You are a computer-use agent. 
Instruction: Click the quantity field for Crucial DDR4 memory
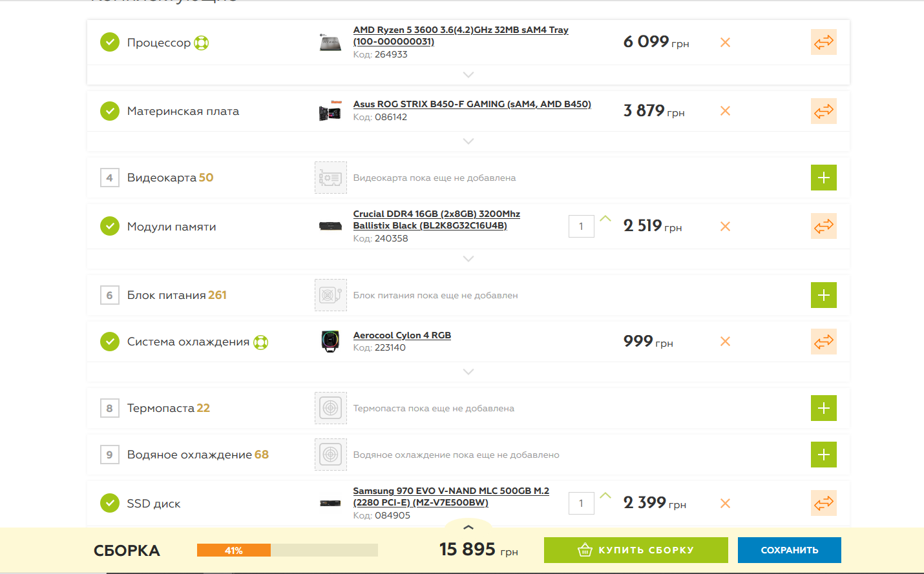pyautogui.click(x=582, y=227)
